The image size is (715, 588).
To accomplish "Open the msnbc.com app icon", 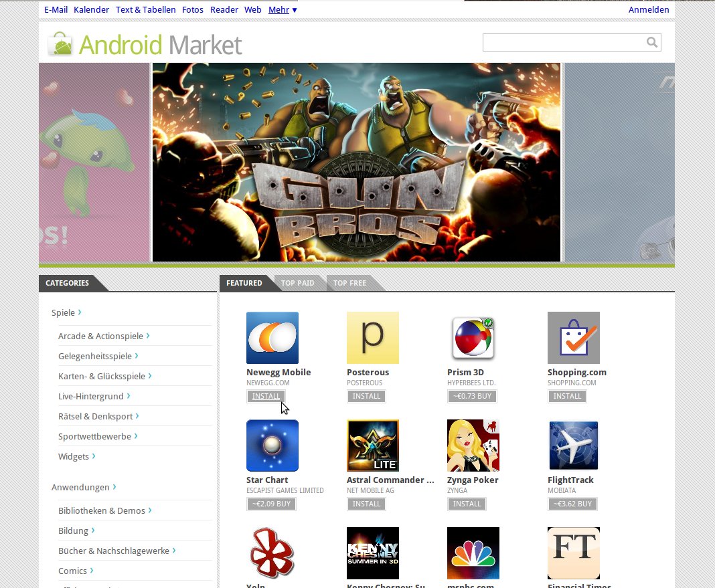I will (x=473, y=553).
